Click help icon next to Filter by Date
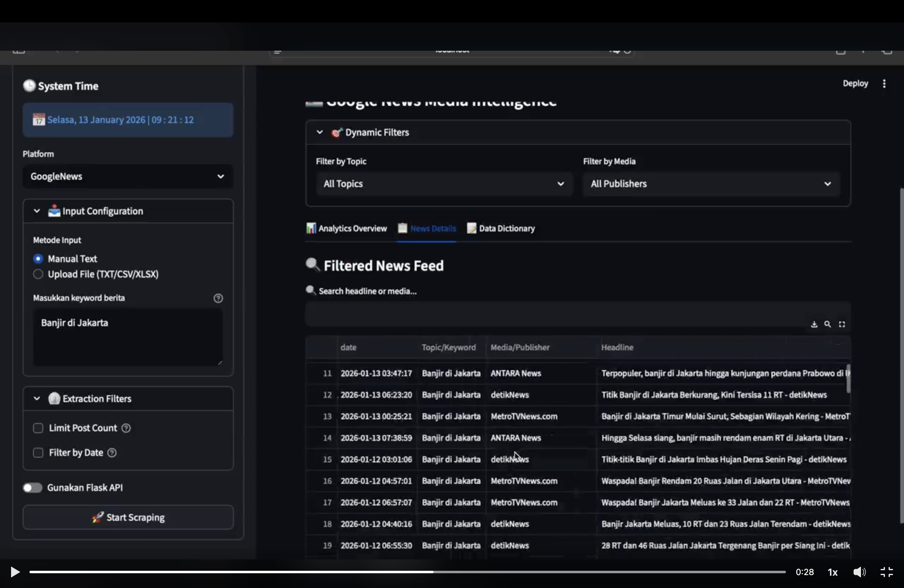 (112, 453)
